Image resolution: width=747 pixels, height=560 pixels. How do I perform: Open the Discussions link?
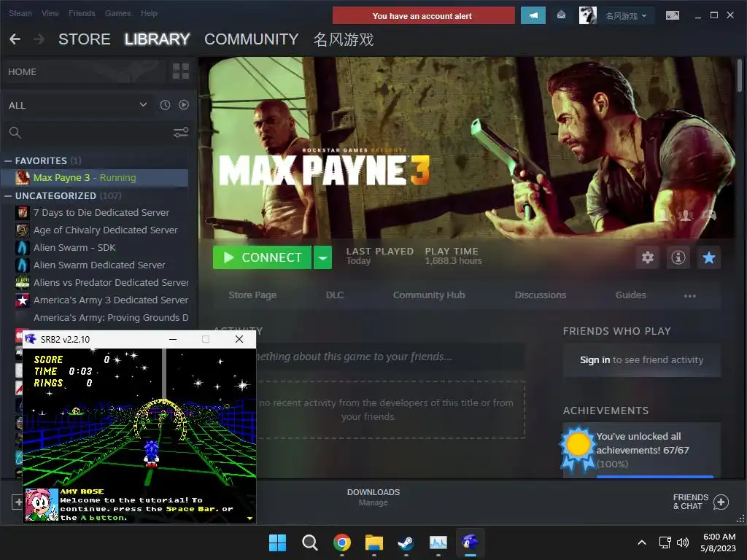(x=541, y=295)
